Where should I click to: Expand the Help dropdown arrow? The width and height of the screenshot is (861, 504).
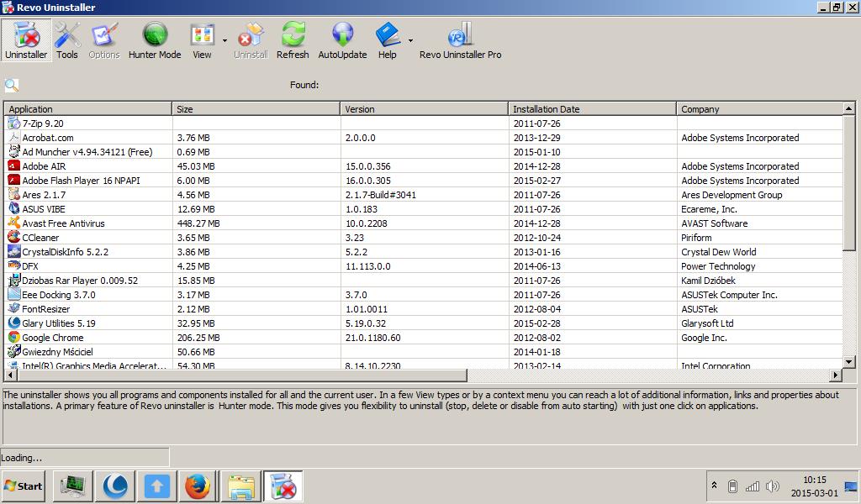pos(410,40)
